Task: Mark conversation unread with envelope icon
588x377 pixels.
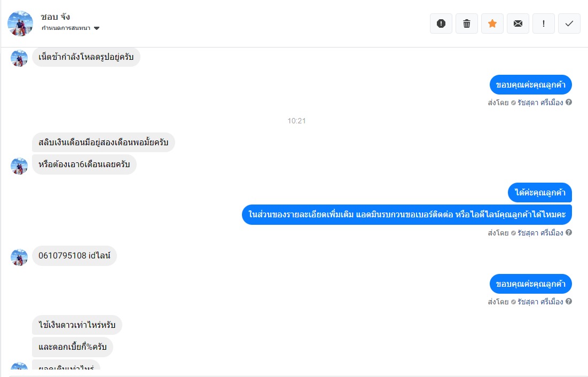Action: pyautogui.click(x=518, y=23)
